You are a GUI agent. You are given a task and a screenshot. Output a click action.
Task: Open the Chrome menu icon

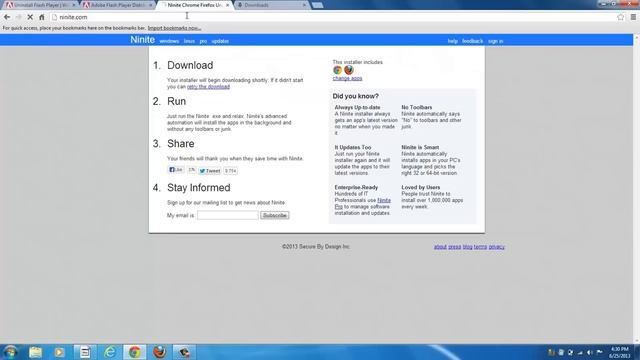tap(633, 17)
